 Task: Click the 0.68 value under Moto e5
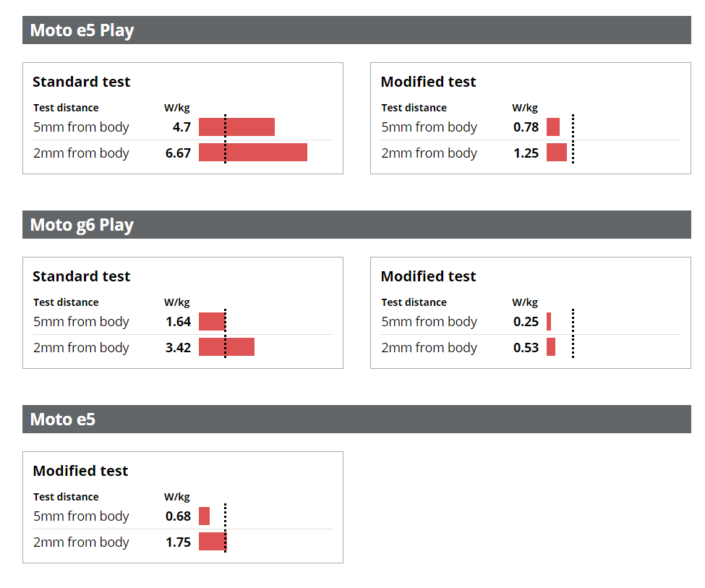[x=178, y=516]
